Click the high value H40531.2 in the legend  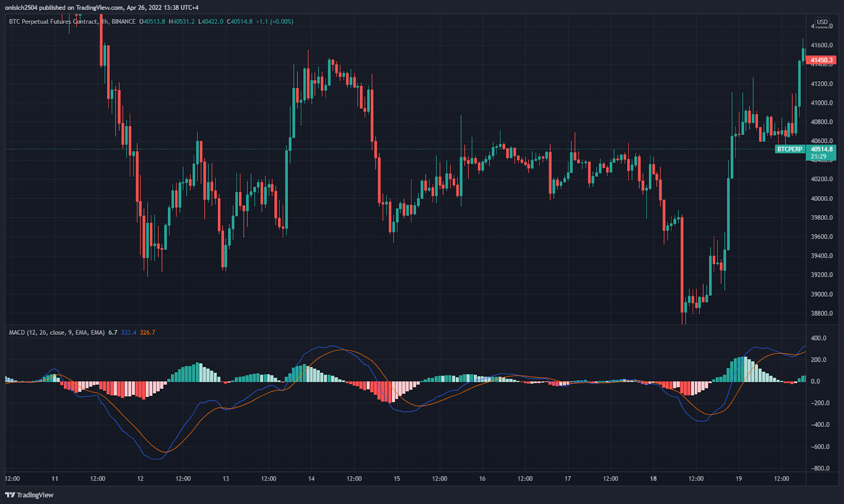click(181, 22)
